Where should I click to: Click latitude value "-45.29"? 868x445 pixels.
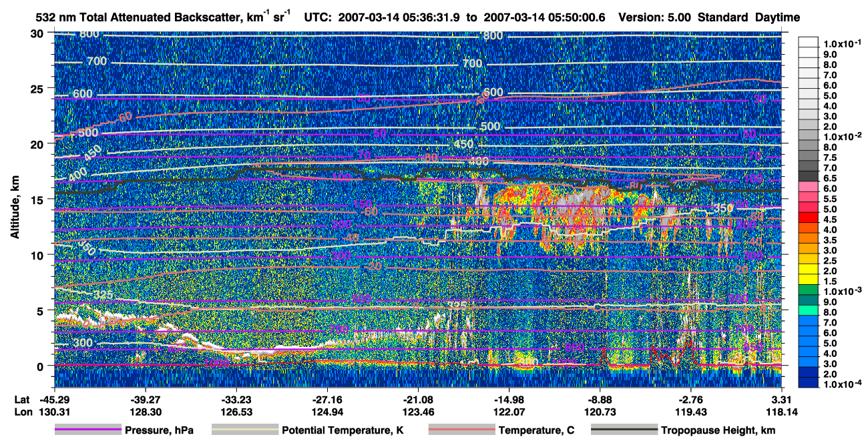[x=53, y=400]
